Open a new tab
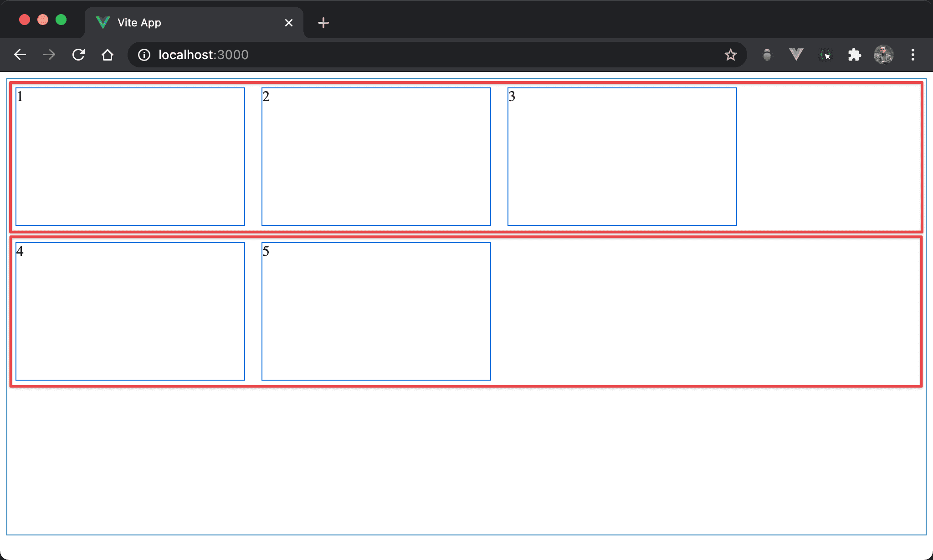This screenshot has height=560, width=933. pyautogui.click(x=323, y=23)
